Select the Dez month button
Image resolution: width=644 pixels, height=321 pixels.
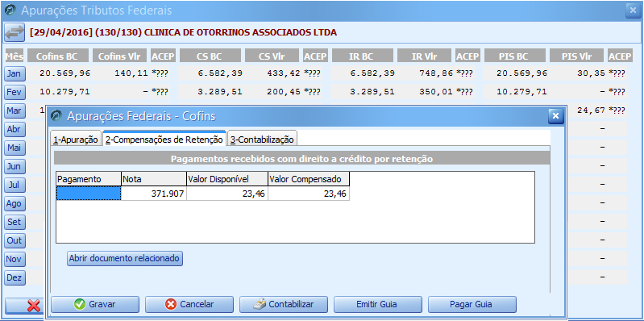pyautogui.click(x=15, y=277)
